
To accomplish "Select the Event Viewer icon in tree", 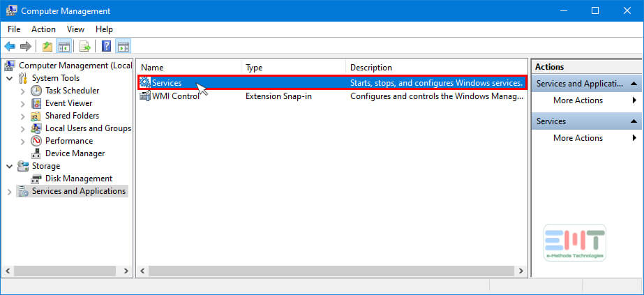I will pos(36,103).
